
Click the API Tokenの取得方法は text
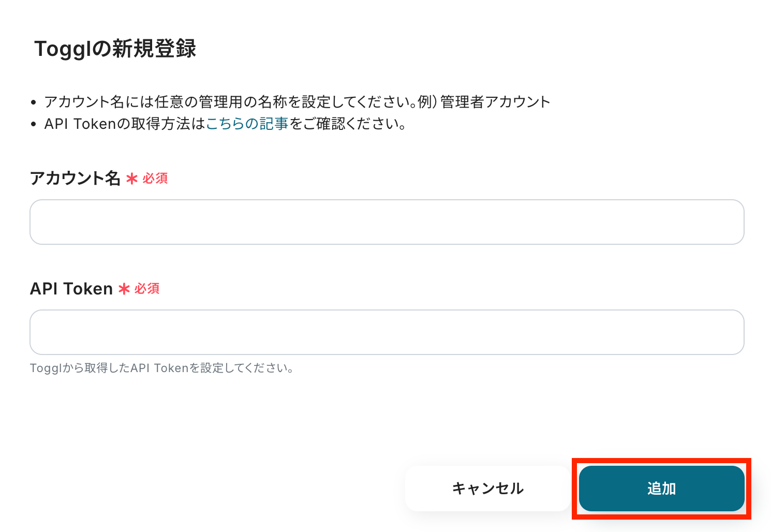pyautogui.click(x=125, y=124)
